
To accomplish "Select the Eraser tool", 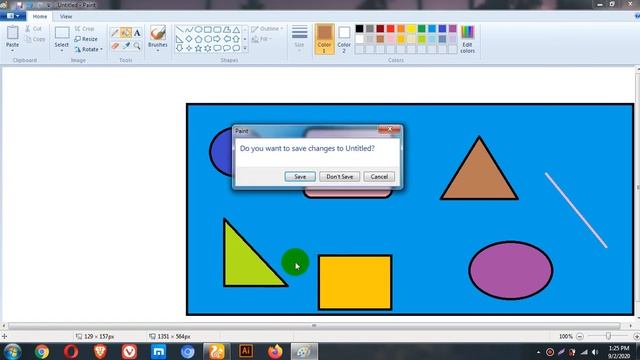I will pos(115,46).
